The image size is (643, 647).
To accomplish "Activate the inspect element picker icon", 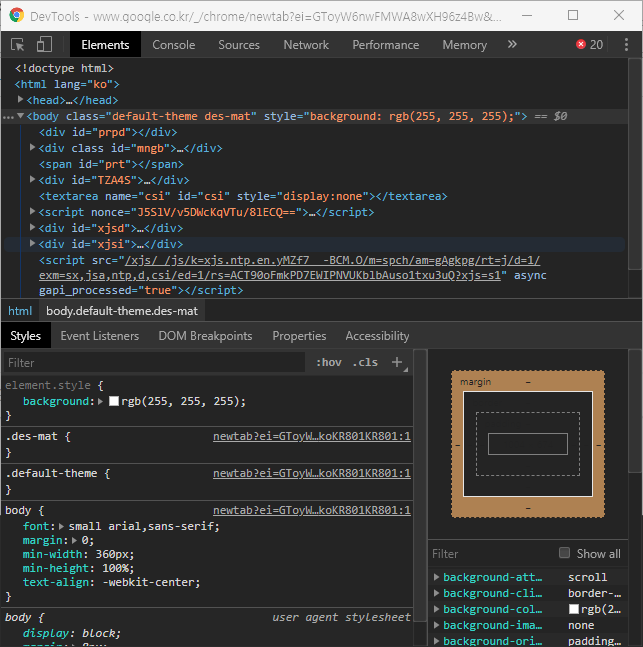I will coord(17,45).
